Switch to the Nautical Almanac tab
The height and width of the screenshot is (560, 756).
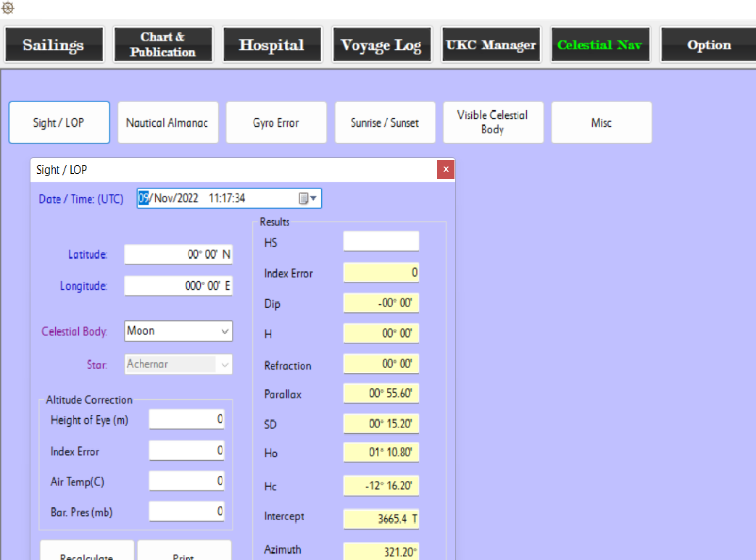[167, 122]
